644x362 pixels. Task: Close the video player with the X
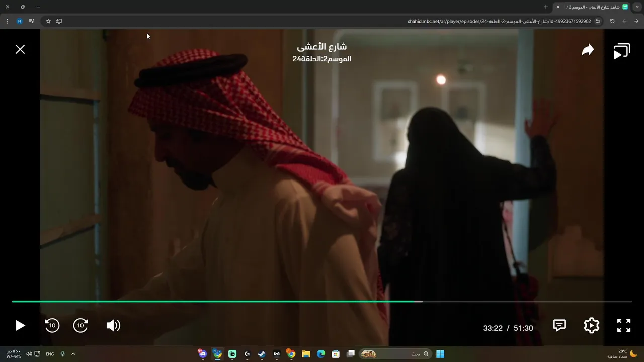click(20, 49)
